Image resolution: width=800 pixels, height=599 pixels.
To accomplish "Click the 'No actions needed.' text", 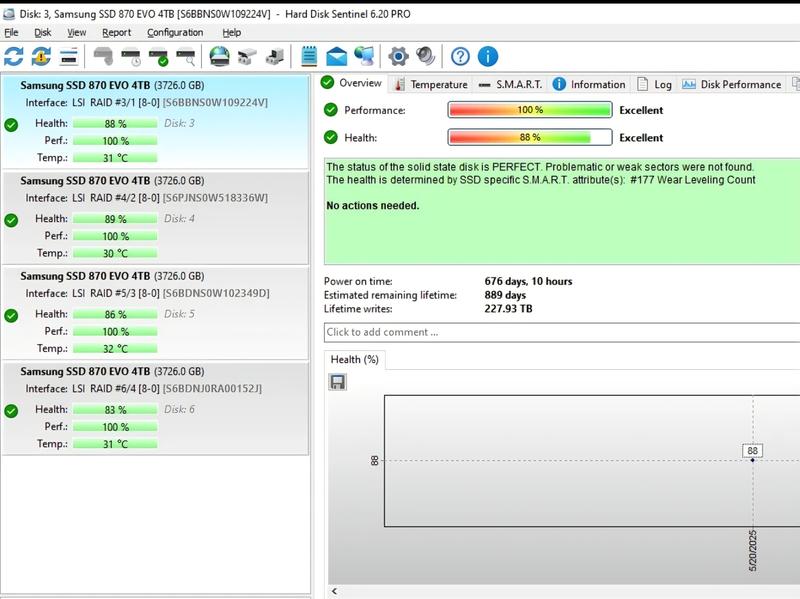I will pyautogui.click(x=372, y=206).
